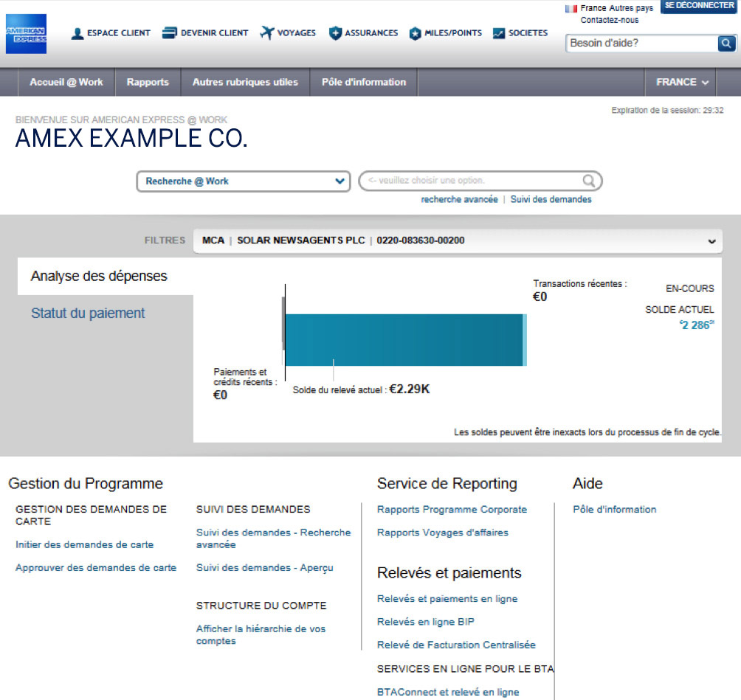Screen dimensions: 741x700
Task: Click the Besoin d'aide search field
Action: (642, 44)
